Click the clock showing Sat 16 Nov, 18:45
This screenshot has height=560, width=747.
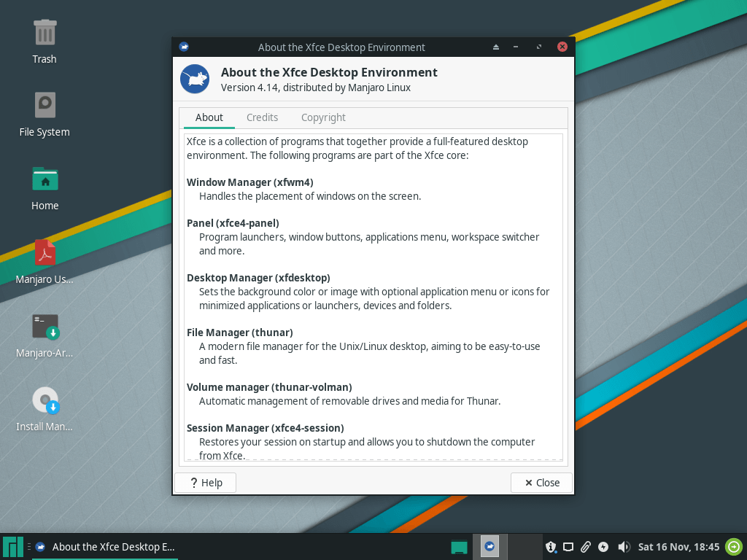point(678,547)
